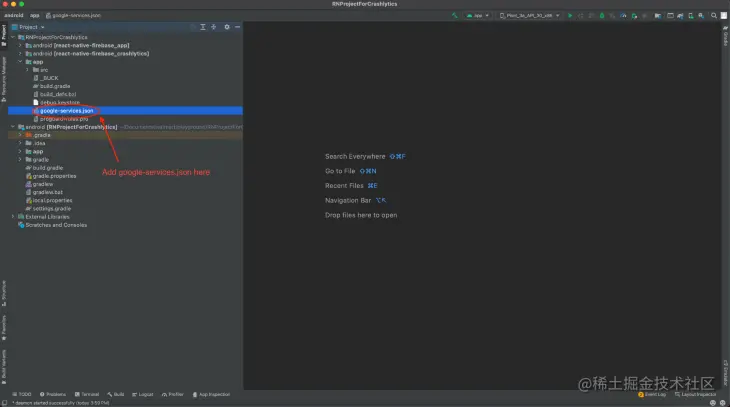Open the Profiler tool window
The height and width of the screenshot is (407, 730).
pos(172,394)
